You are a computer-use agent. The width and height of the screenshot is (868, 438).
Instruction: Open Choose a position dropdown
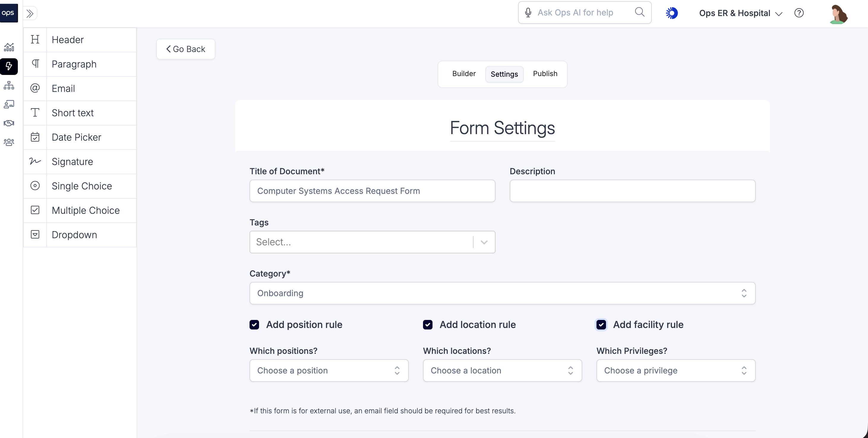click(x=329, y=370)
